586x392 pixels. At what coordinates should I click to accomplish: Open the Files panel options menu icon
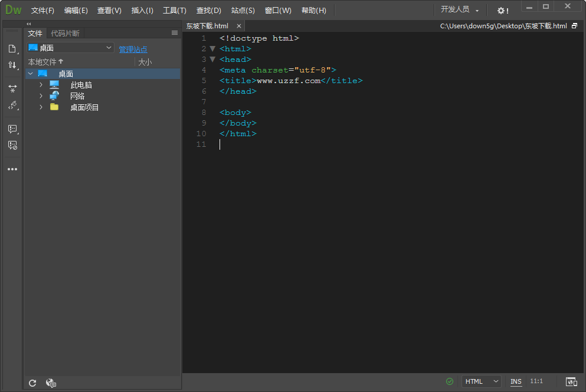coord(175,33)
